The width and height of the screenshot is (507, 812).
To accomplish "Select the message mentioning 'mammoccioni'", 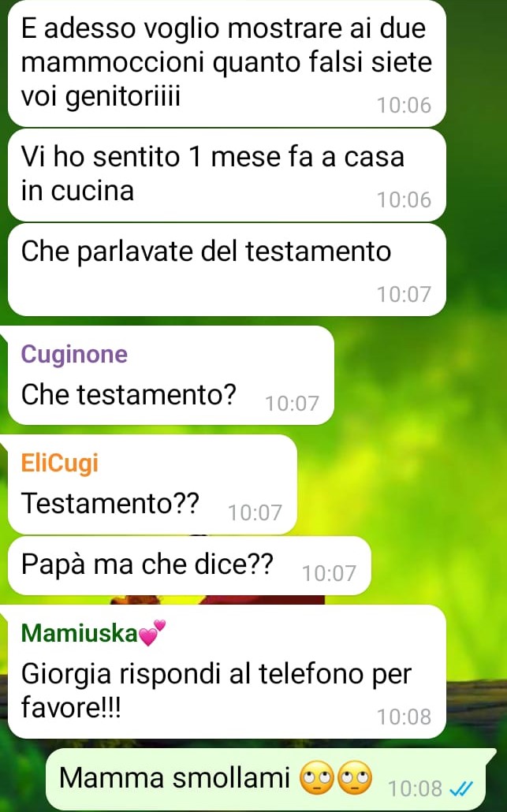I will [x=227, y=63].
